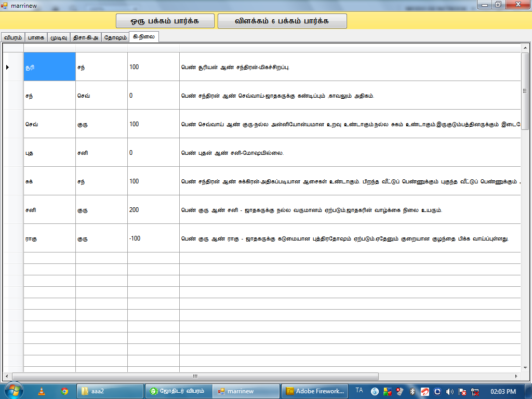Launch VLC media player from taskbar
532x399 pixels.
[41, 391]
